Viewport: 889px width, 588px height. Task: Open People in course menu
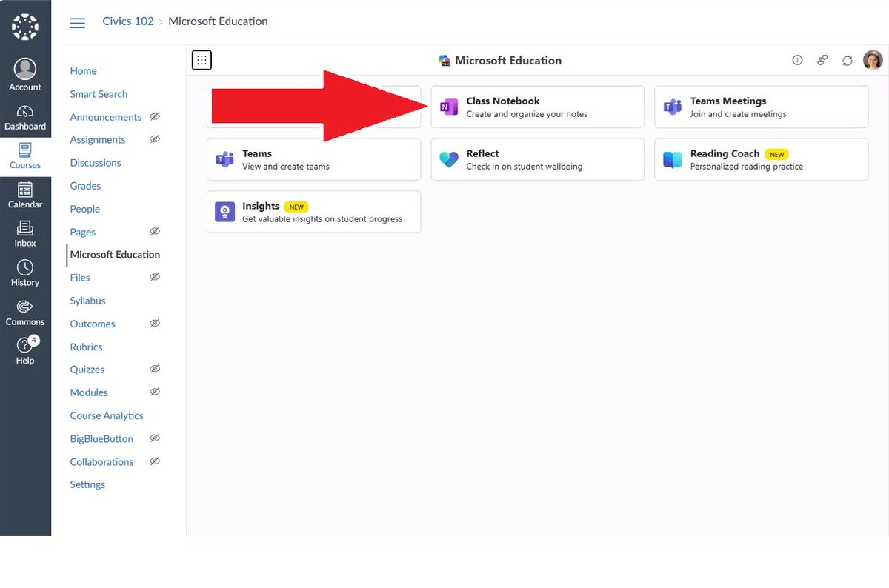coord(84,209)
